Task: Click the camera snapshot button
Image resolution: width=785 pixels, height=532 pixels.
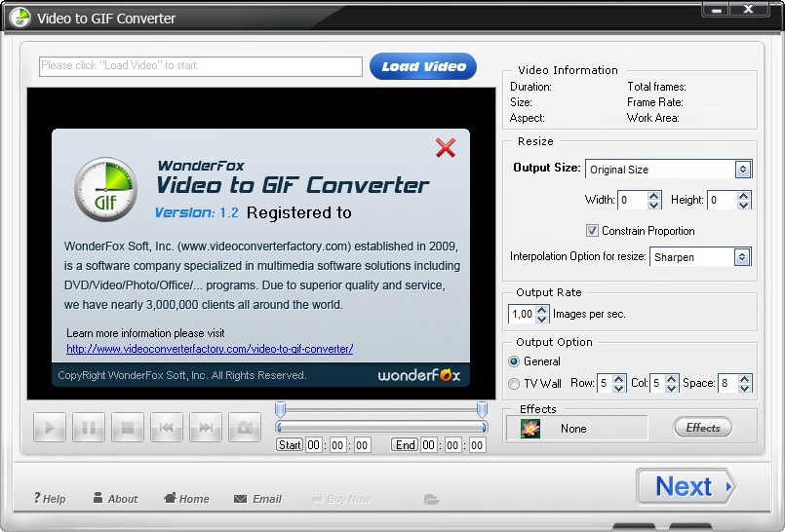Action: [245, 428]
